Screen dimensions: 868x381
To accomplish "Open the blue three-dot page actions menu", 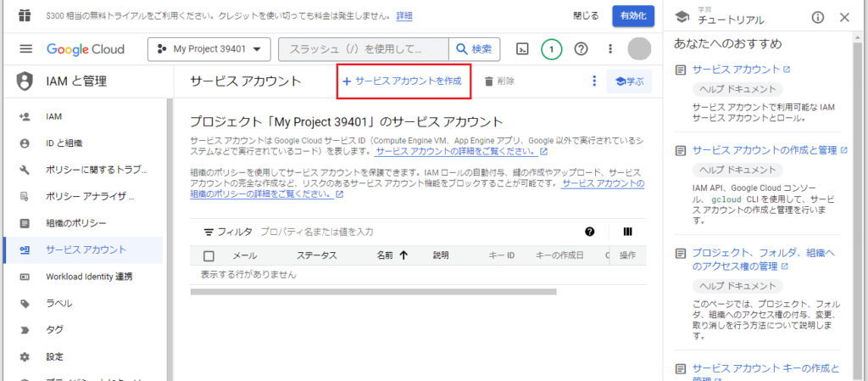I will (594, 81).
